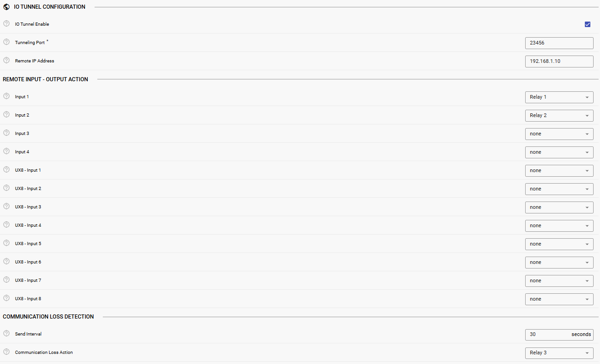Viewport: 600px width, 364px height.
Task: Click the Remote IP Address field
Action: click(x=559, y=61)
